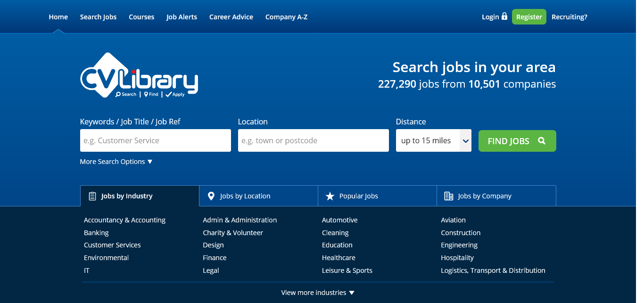Click the magnifier icon in Find Jobs button
The width and height of the screenshot is (644, 303).
tap(542, 140)
